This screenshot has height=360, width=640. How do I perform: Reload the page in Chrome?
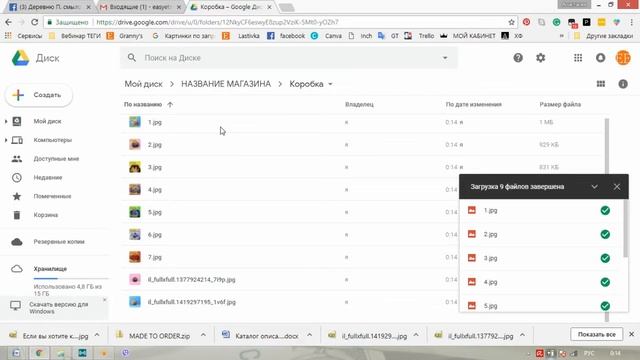pos(35,22)
